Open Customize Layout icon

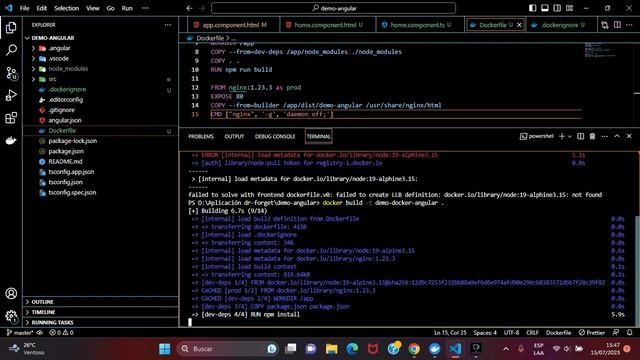coord(570,8)
